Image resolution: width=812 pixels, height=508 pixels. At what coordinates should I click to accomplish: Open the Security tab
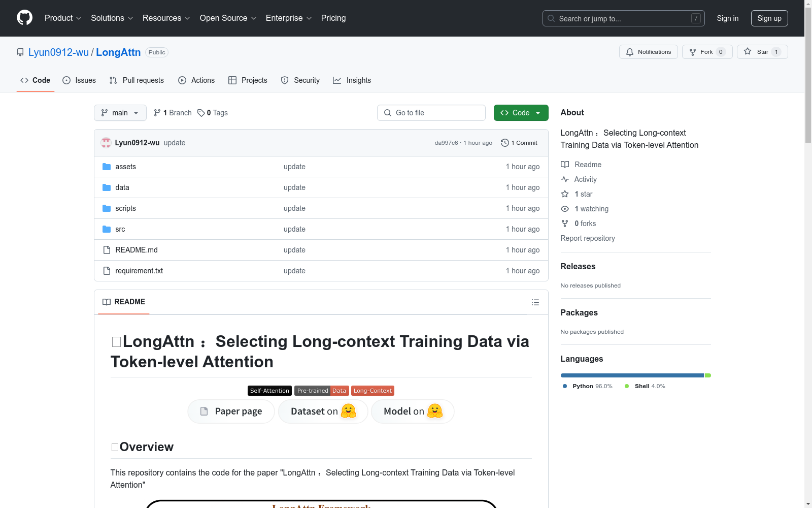click(300, 80)
